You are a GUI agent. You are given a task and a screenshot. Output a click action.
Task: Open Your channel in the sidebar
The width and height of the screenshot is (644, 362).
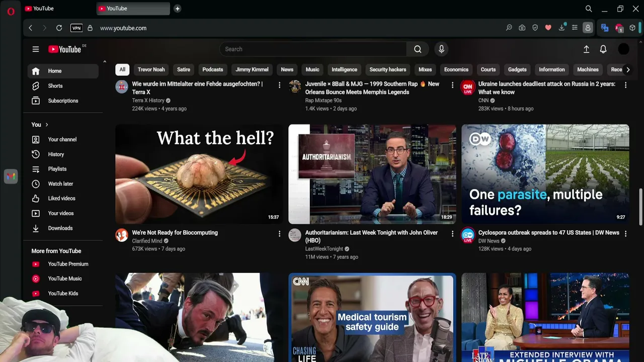(x=63, y=139)
